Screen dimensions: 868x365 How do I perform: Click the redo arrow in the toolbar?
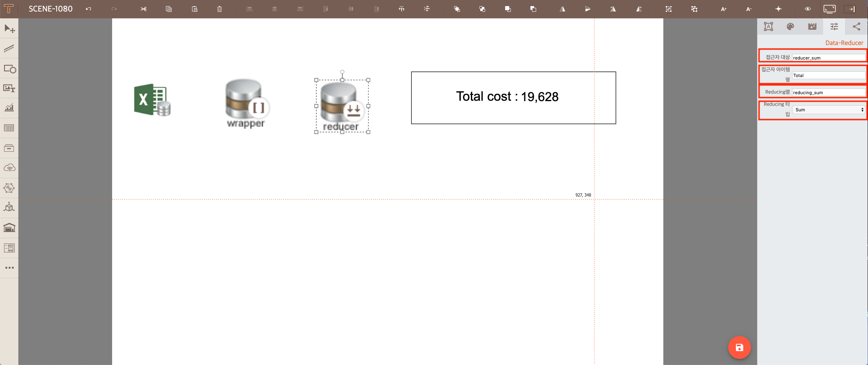pyautogui.click(x=114, y=9)
